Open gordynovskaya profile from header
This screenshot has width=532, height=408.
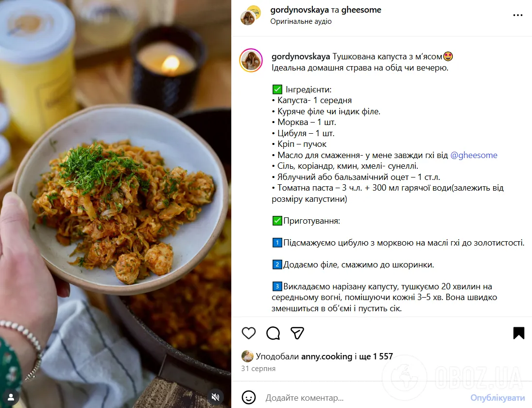300,10
